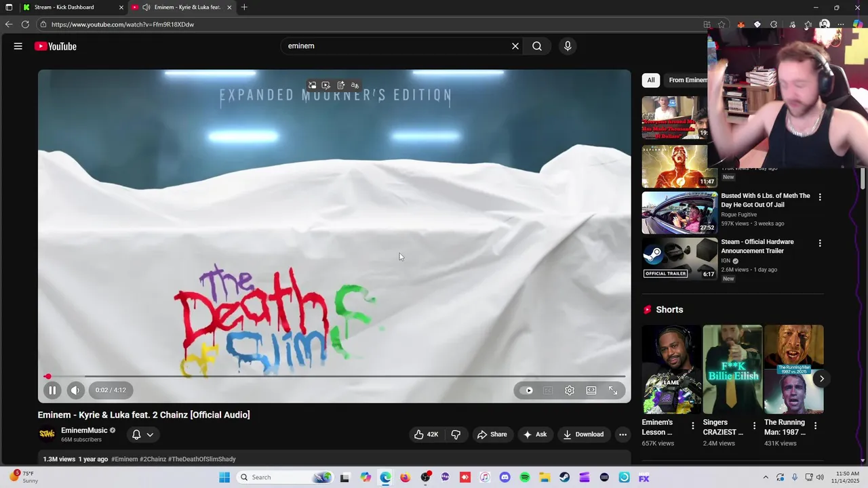Viewport: 868px width, 488px height.
Task: Reload the current page
Action: pyautogui.click(x=25, y=24)
